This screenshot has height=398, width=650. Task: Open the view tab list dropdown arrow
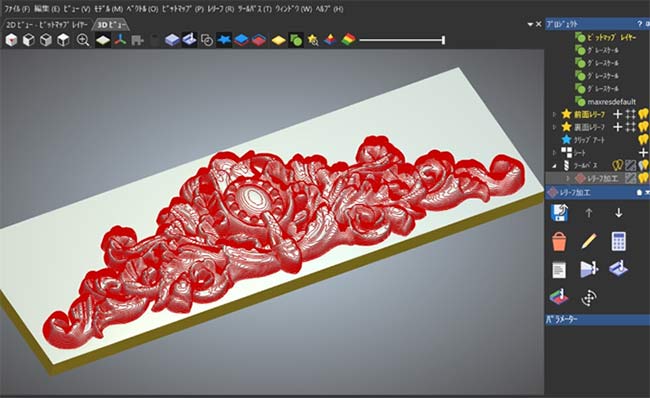click(530, 24)
